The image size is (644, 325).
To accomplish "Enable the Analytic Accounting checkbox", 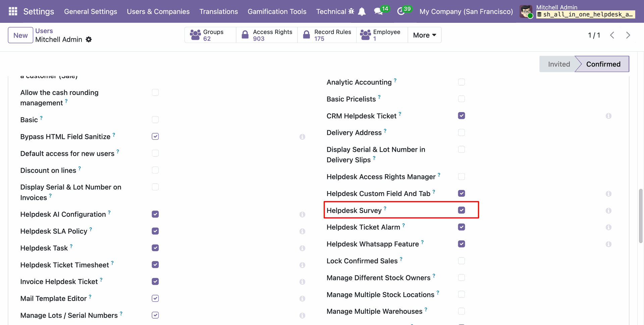I will tap(462, 82).
